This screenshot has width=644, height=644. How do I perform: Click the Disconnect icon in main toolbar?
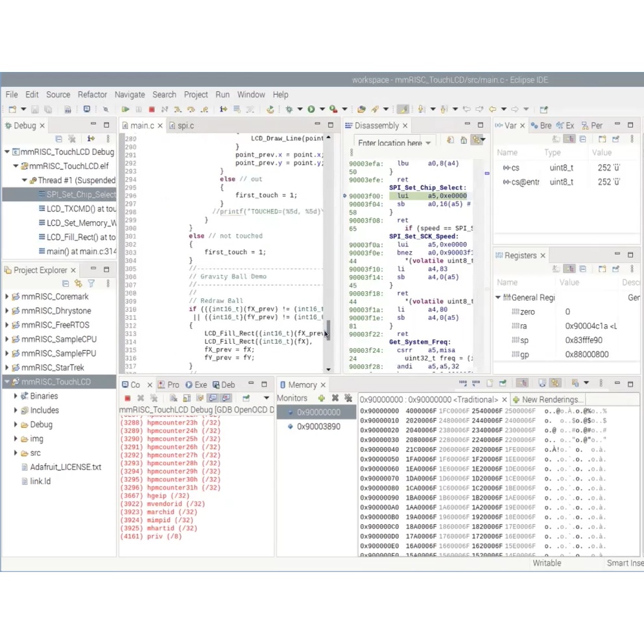(164, 109)
